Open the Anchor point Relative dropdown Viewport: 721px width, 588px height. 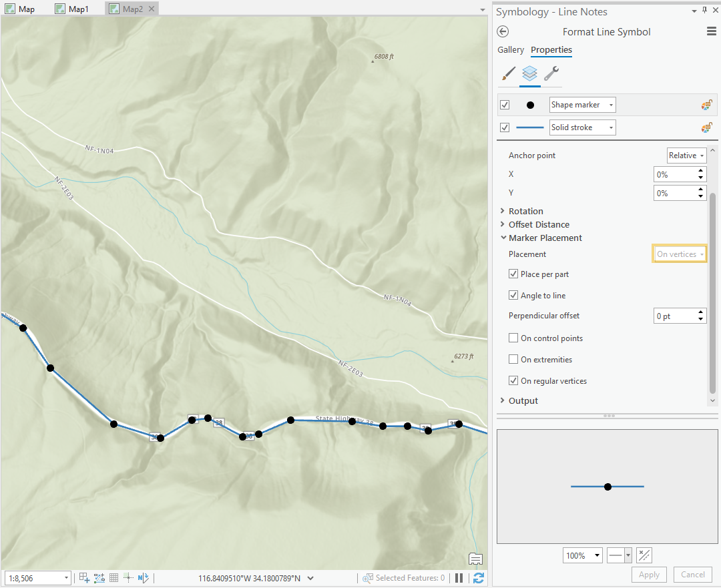(686, 155)
